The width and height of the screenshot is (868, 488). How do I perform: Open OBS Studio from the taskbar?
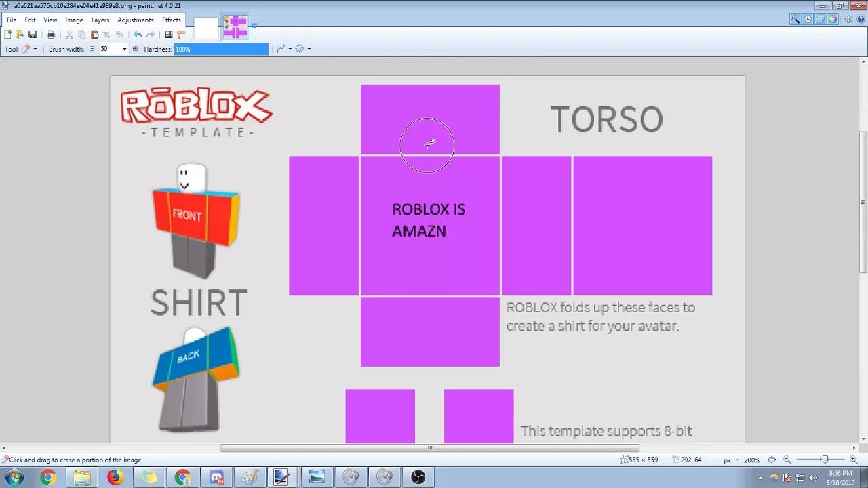[418, 478]
